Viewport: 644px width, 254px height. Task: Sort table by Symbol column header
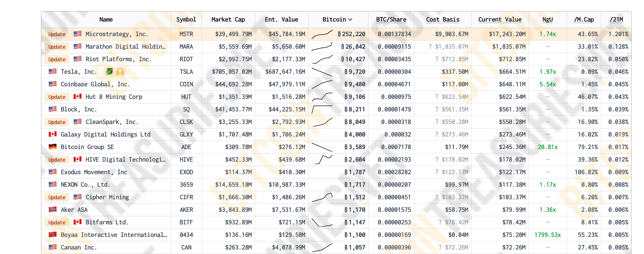(186, 20)
